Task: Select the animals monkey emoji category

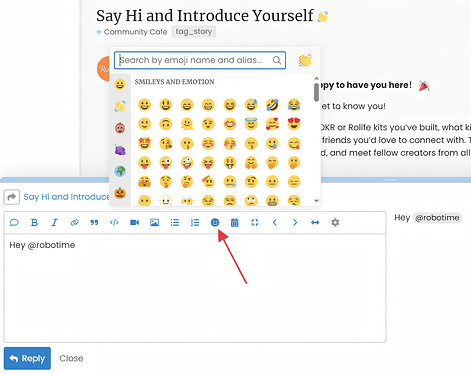Action: (120, 128)
